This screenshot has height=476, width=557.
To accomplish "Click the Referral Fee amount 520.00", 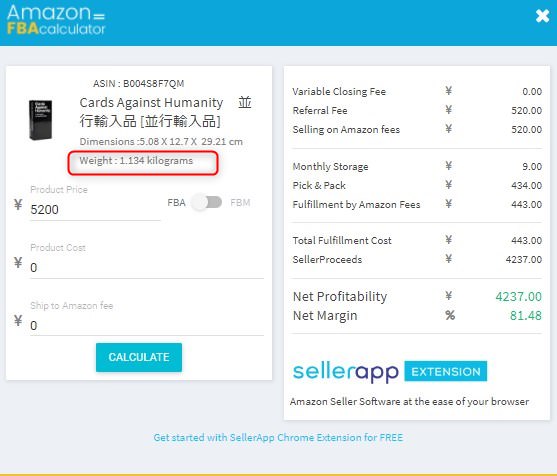I will pyautogui.click(x=526, y=110).
